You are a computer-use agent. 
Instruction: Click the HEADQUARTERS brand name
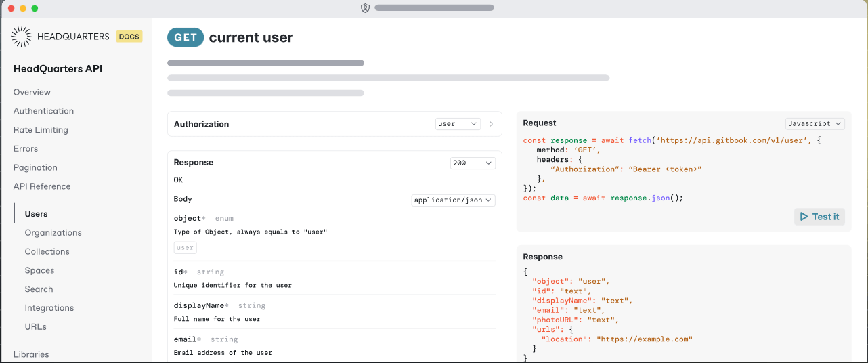tap(73, 37)
